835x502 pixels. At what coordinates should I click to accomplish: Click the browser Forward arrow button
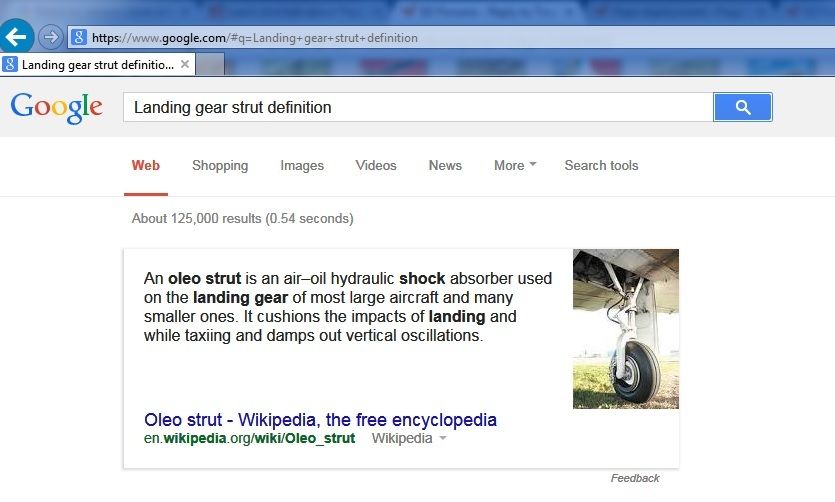click(x=51, y=37)
